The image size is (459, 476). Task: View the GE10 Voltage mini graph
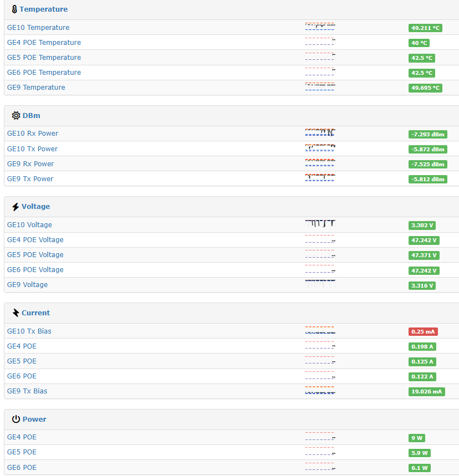coord(320,224)
